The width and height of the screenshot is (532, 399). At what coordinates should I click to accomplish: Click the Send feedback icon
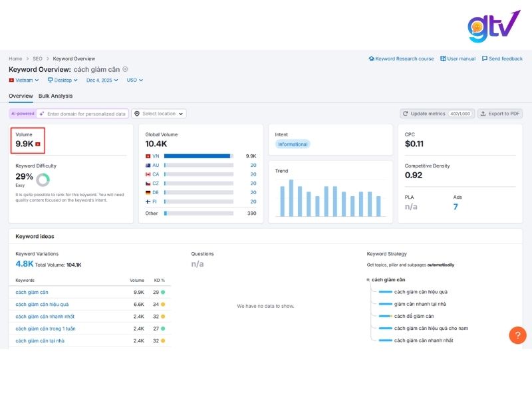pyautogui.click(x=485, y=59)
